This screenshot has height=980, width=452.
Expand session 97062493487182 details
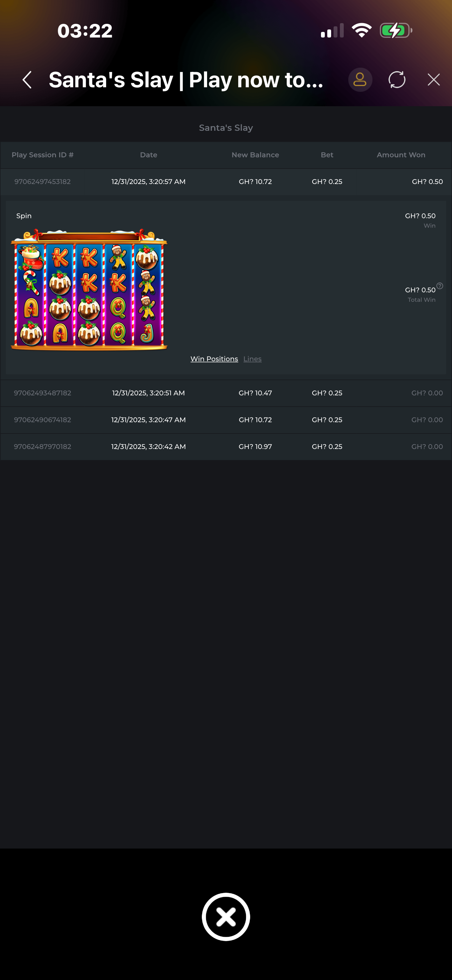pyautogui.click(x=226, y=393)
